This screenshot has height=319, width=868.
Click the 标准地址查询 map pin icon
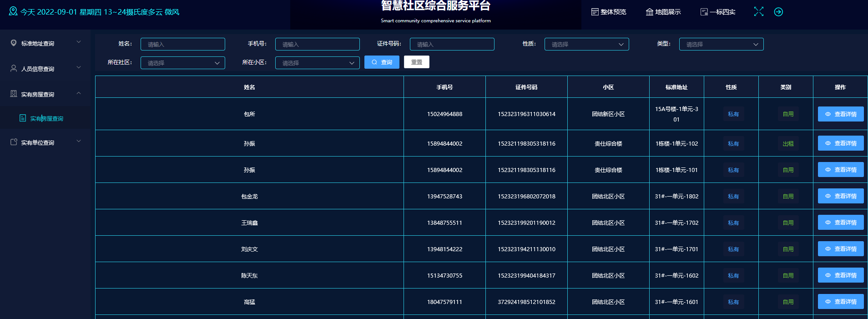pos(14,43)
